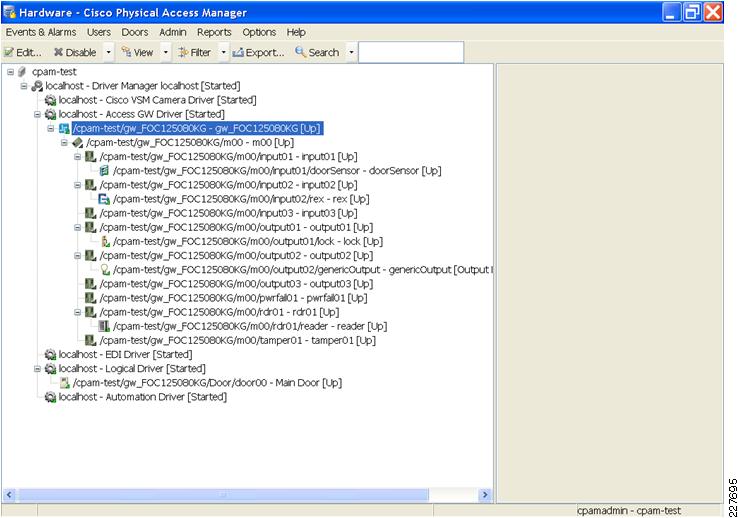Viewport: 738px width, 518px height.
Task: Click the Filter toolbar button
Action: (x=195, y=52)
